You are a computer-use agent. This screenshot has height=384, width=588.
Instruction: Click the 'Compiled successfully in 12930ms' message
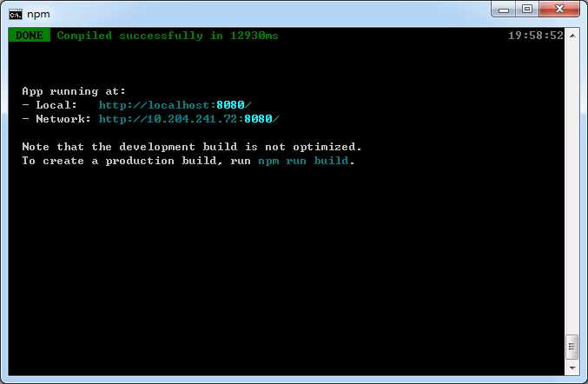(x=168, y=36)
